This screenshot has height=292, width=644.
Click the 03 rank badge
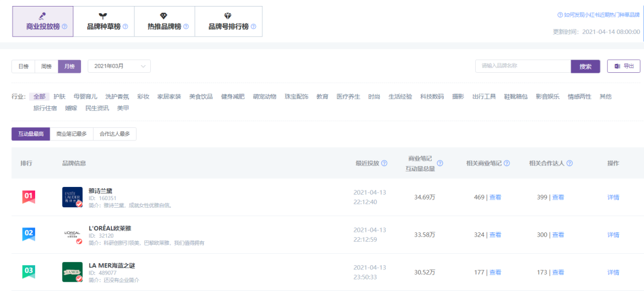tap(29, 272)
